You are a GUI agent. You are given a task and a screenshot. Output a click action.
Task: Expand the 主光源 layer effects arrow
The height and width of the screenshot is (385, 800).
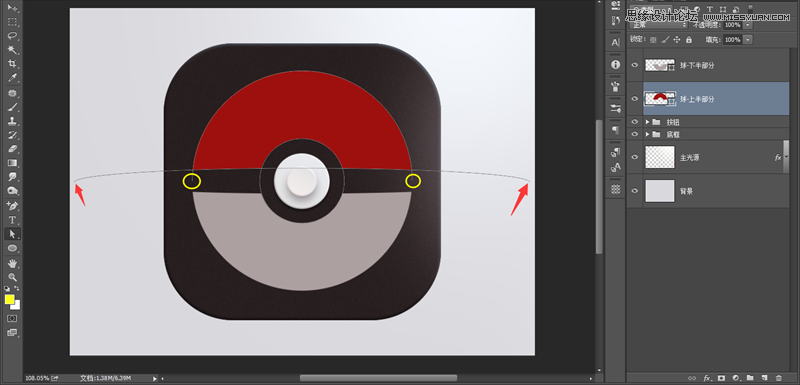pos(786,157)
